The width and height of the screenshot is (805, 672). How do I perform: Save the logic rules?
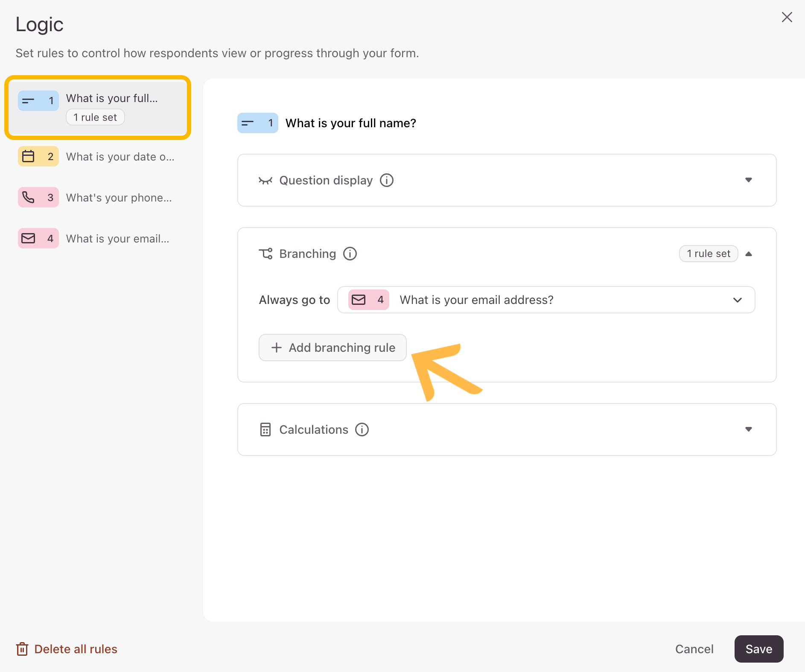click(x=759, y=649)
